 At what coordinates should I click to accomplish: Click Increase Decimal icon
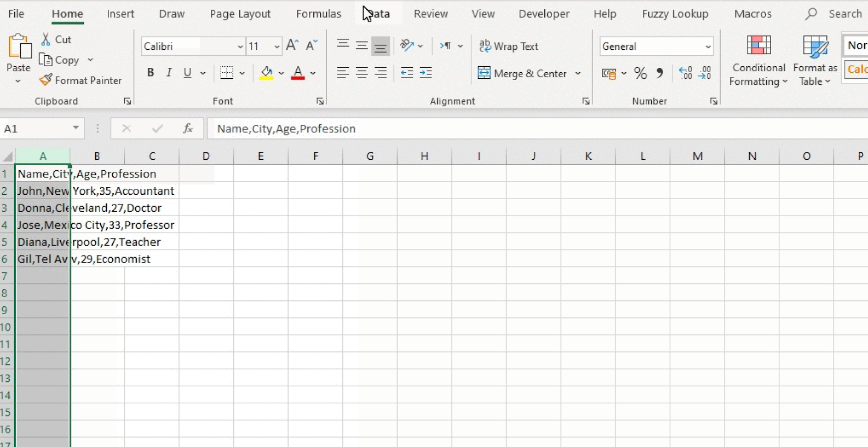pyautogui.click(x=685, y=73)
